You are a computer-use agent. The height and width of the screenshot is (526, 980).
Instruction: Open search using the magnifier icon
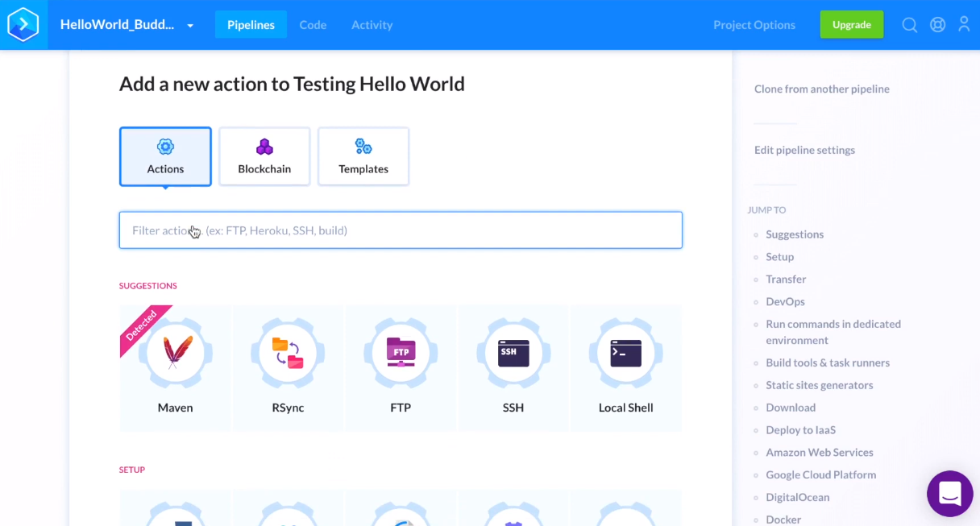pos(909,24)
